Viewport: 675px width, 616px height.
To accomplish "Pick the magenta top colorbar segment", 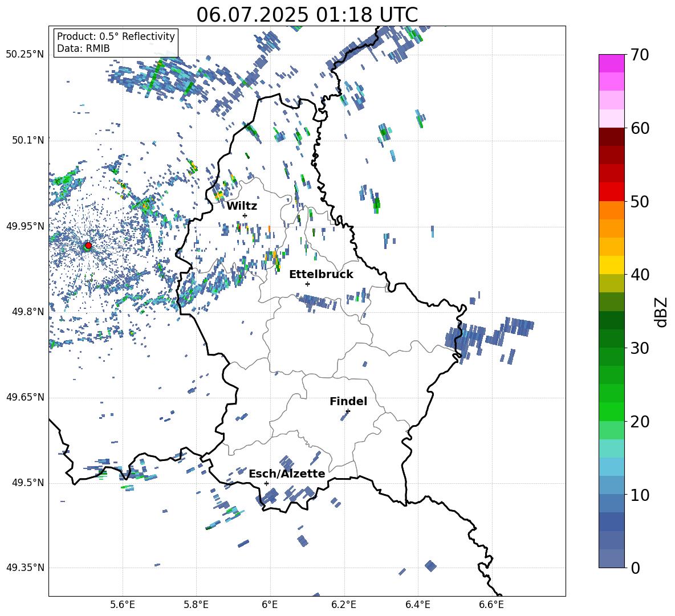I will coord(612,63).
